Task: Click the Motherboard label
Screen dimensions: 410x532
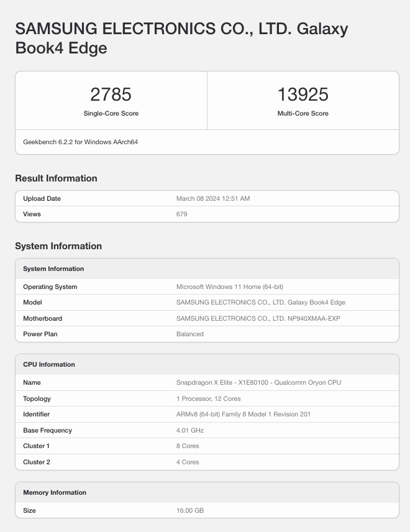Action: point(42,318)
